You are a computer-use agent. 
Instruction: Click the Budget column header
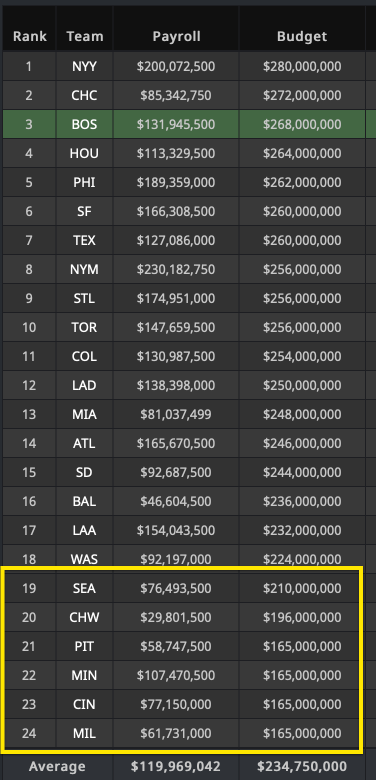click(x=302, y=36)
